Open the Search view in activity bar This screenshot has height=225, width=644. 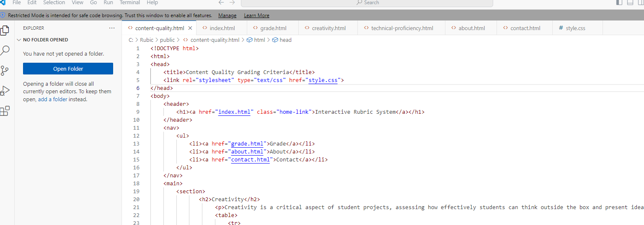click(5, 51)
